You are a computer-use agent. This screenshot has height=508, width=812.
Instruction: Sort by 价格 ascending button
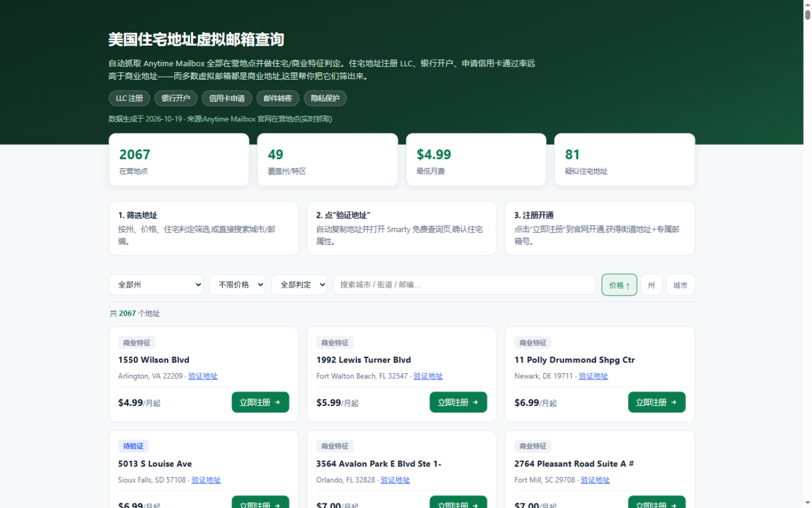point(619,285)
